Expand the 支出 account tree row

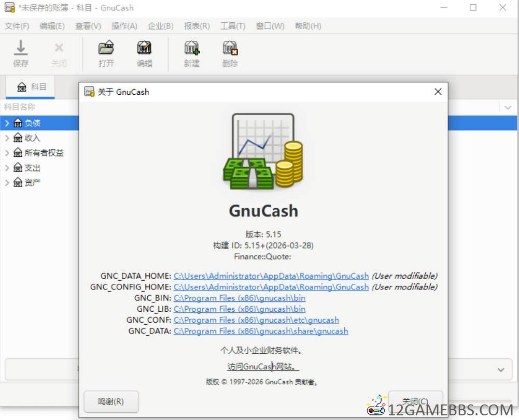tap(7, 168)
